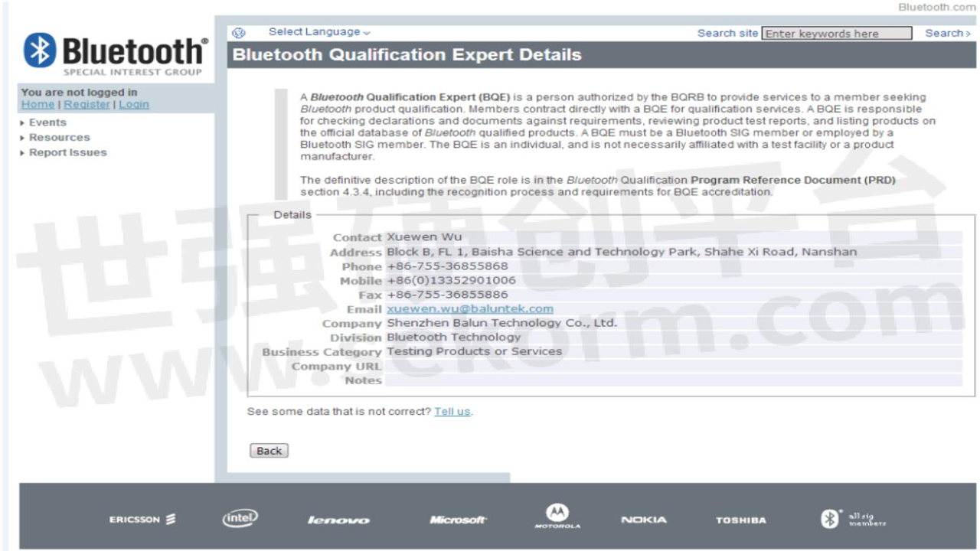The height and width of the screenshot is (551, 980).
Task: Click company name Shenzhen Balun Technology Co., Ltd.
Action: point(501,323)
